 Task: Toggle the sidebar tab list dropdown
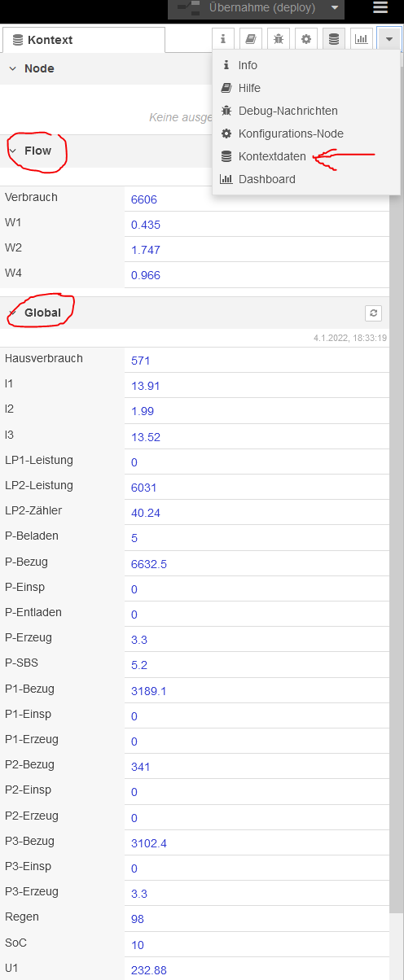coord(389,39)
